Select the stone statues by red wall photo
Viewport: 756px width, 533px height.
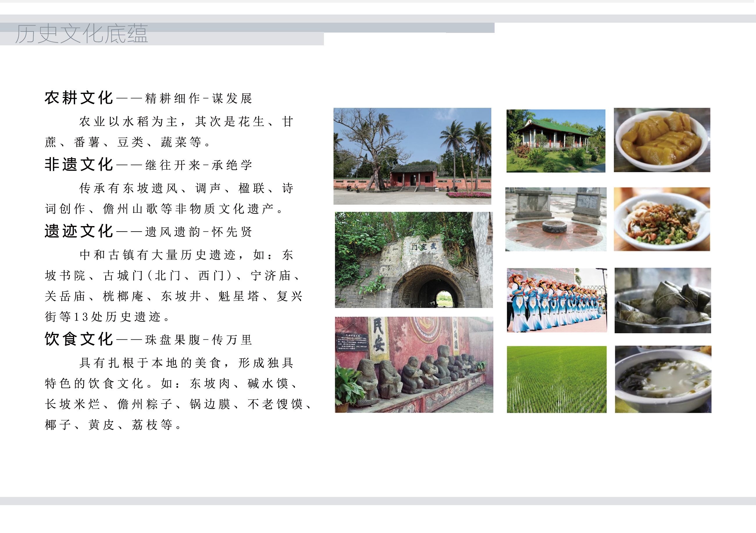point(414,364)
